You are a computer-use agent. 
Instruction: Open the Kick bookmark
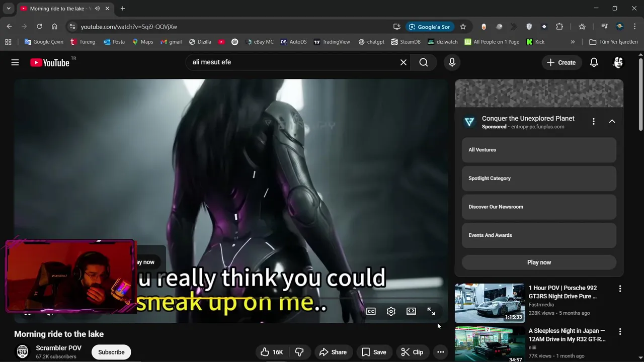click(535, 42)
